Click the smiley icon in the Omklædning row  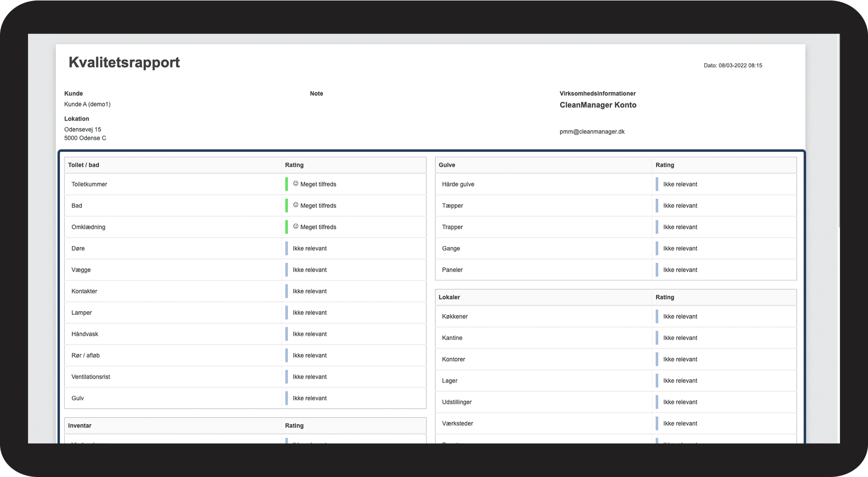tap(296, 226)
